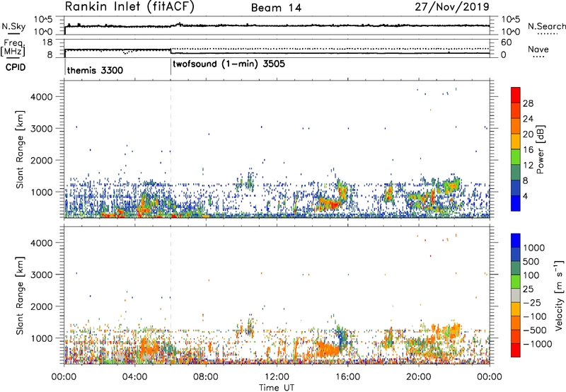Click the '60' Nave axis tick
This screenshot has width=566, height=392.
pos(507,42)
